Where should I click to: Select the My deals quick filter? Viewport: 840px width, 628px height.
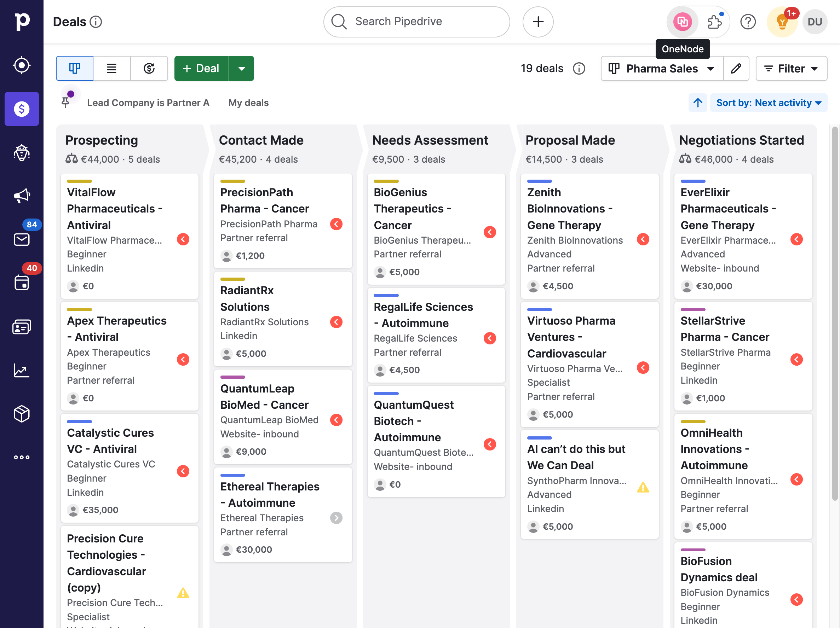tap(248, 103)
